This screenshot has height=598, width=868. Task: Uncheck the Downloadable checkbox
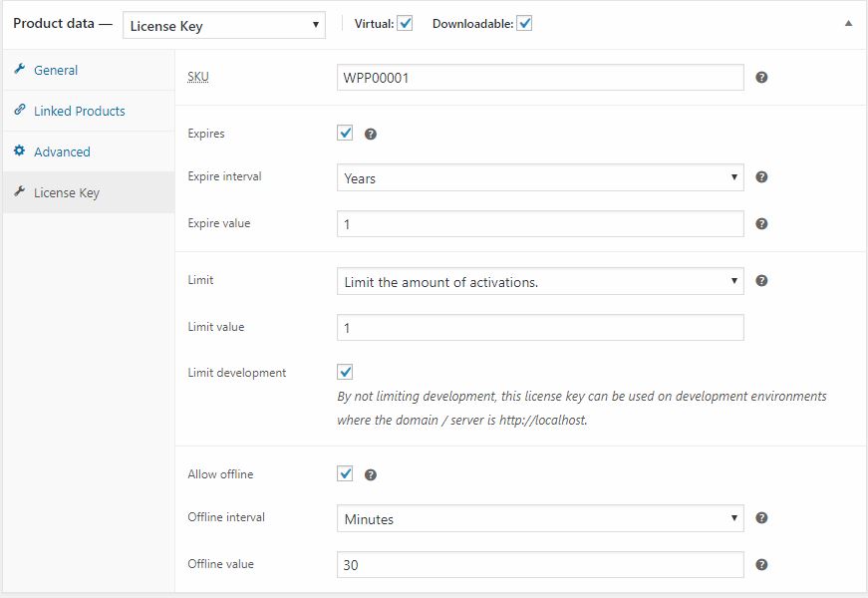524,23
